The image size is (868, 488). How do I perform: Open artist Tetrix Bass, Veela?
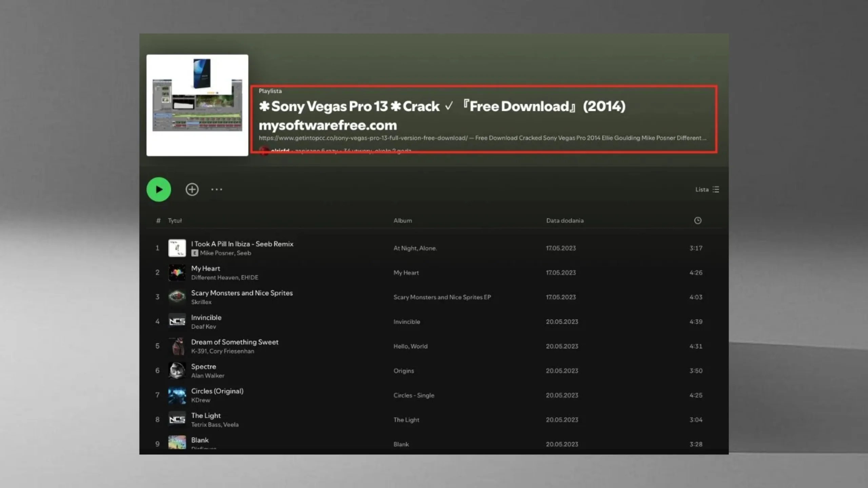215,425
